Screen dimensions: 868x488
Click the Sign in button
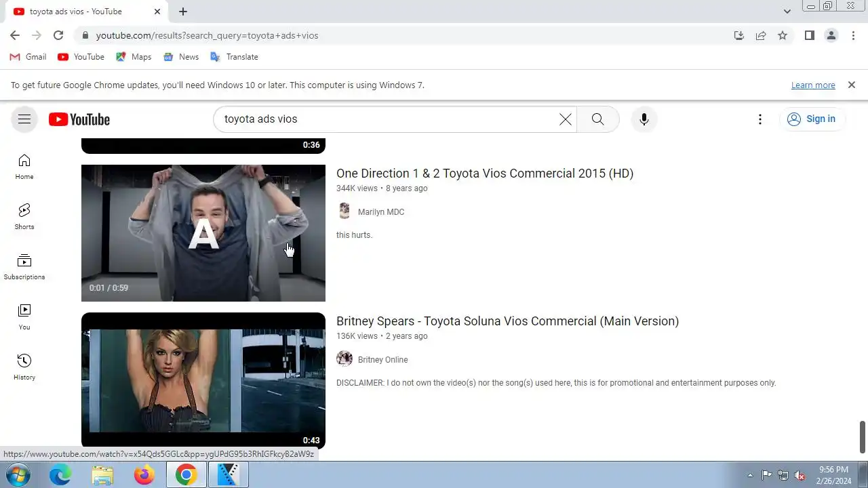click(812, 119)
